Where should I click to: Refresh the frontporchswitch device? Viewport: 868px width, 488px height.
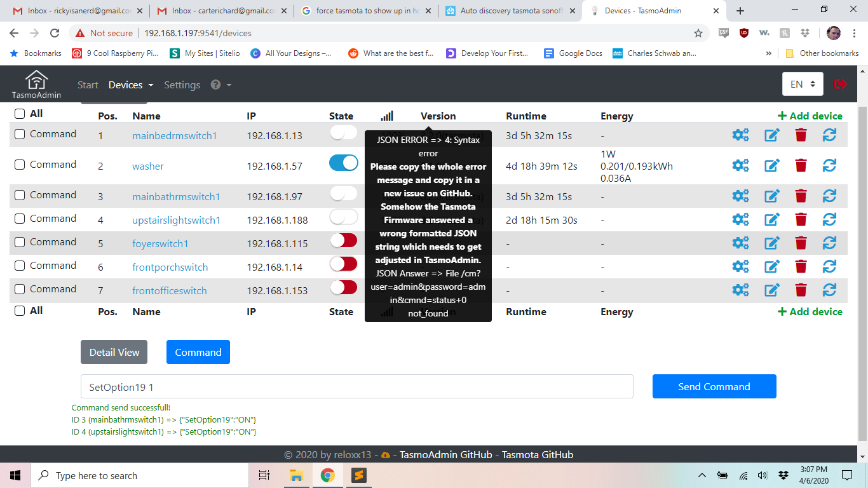[x=829, y=266]
